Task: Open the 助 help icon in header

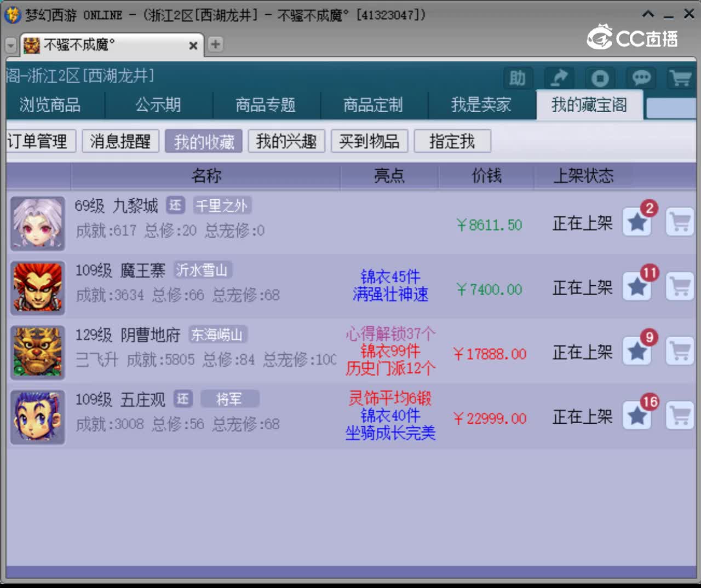Action: coord(518,78)
